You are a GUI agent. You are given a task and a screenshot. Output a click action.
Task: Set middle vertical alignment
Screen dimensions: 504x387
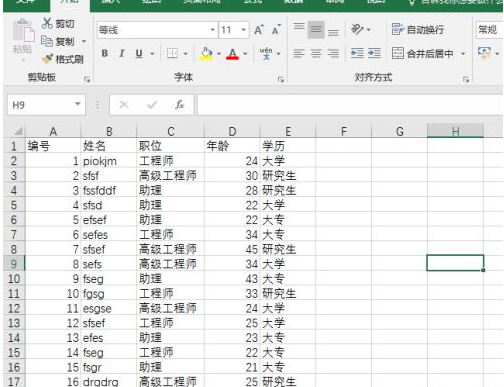(x=316, y=29)
